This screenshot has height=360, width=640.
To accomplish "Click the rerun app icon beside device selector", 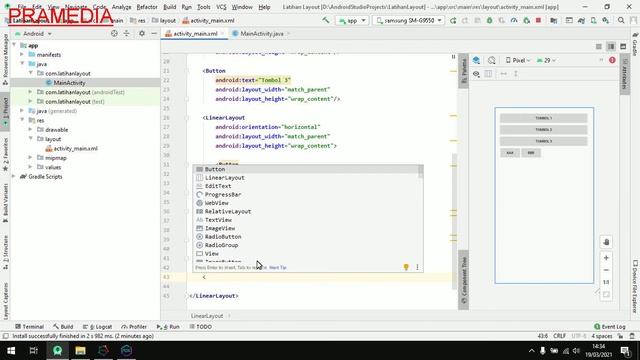I will [x=453, y=20].
